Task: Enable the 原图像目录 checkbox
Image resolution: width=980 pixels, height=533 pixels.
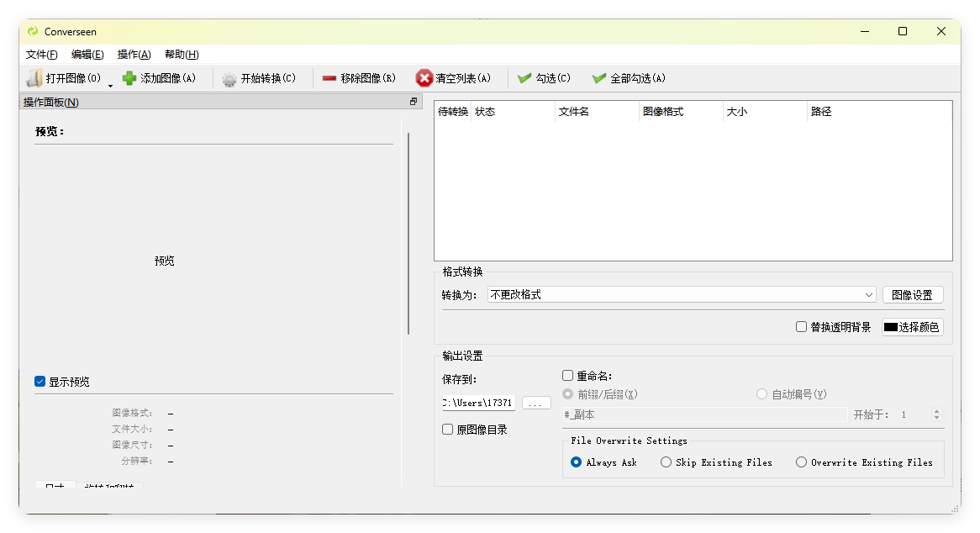Action: point(446,429)
